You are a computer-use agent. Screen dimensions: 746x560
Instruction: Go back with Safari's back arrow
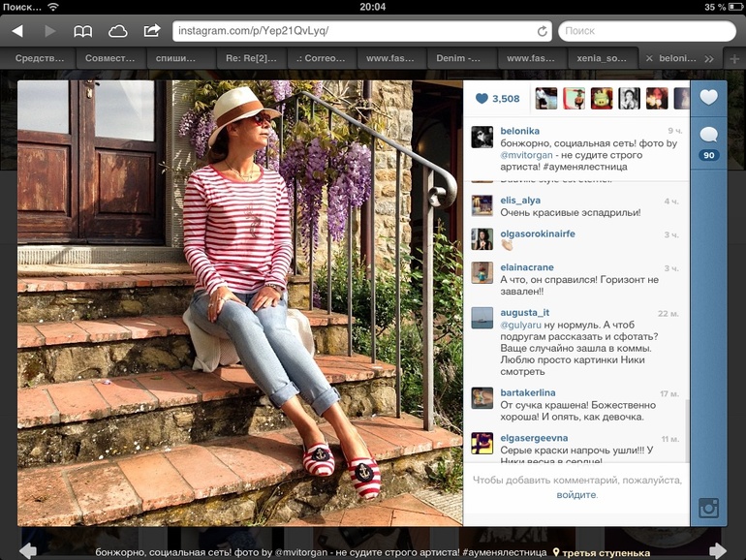pyautogui.click(x=17, y=31)
